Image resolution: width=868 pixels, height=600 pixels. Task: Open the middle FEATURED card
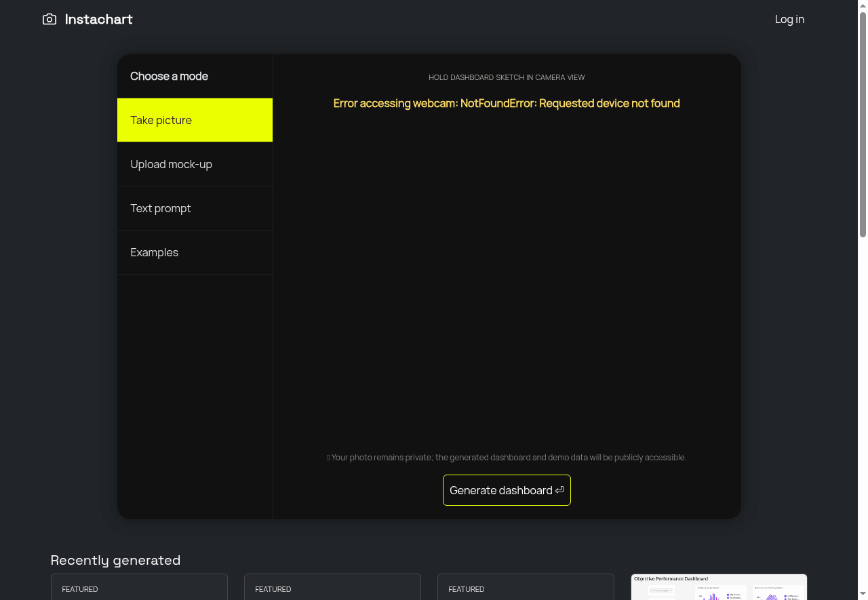(x=332, y=587)
